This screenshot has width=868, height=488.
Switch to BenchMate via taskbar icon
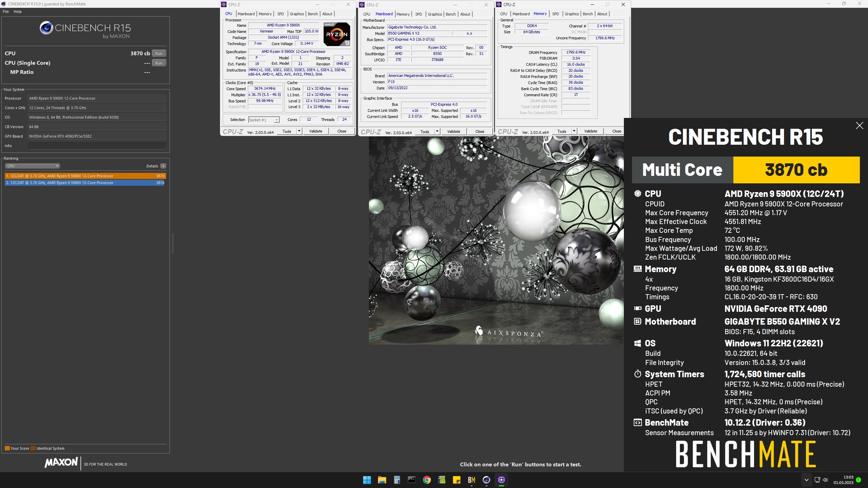pos(471,480)
